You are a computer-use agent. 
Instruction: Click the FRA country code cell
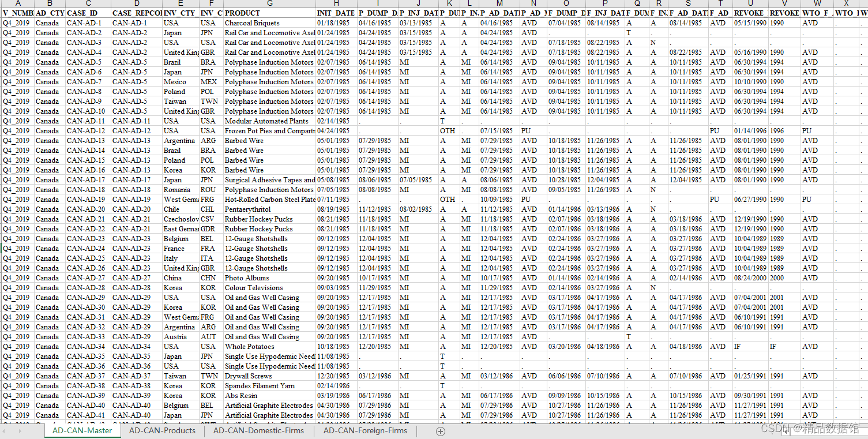(211, 249)
